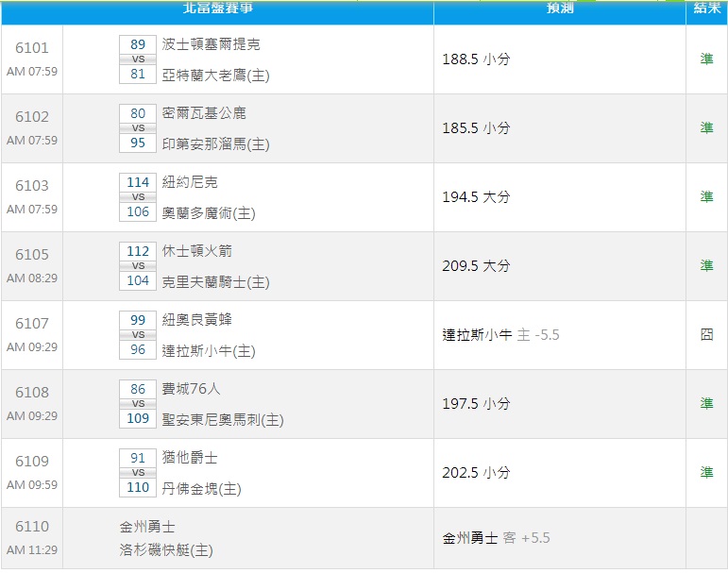Click the Hawks score 81
Image resolution: width=728 pixels, height=573 pixels.
coord(138,74)
